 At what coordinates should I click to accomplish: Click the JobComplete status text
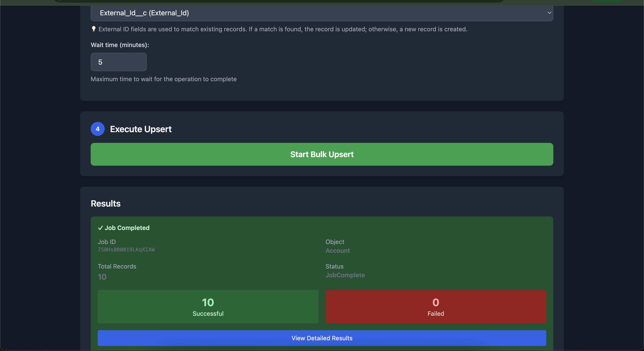(345, 275)
